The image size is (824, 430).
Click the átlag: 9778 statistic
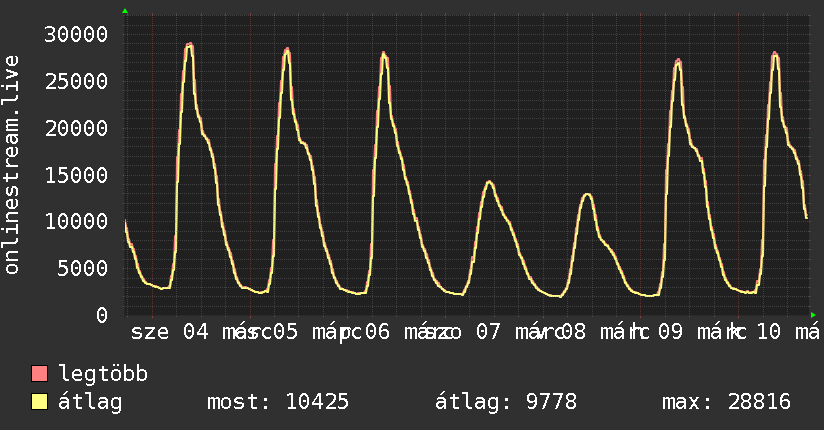506,402
